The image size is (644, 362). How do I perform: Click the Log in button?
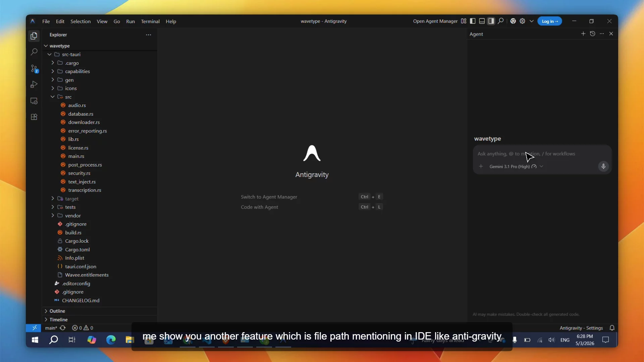[x=550, y=21]
